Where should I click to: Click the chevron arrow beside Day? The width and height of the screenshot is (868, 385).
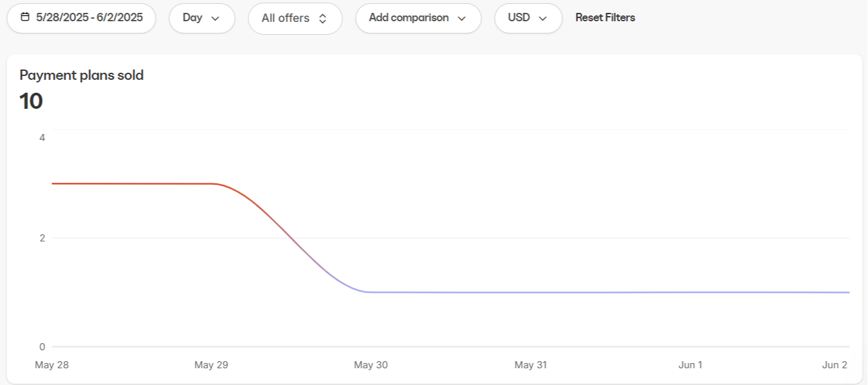point(215,18)
